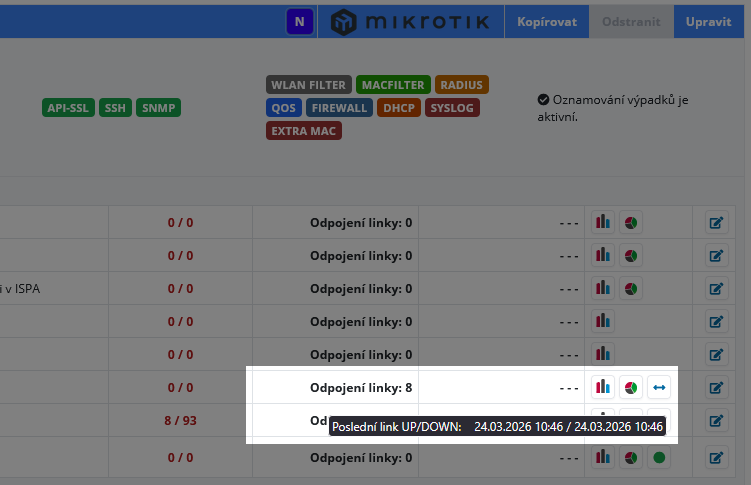The image size is (751, 485).
Task: Click the blue link up/down arrows icon
Action: pyautogui.click(x=658, y=387)
